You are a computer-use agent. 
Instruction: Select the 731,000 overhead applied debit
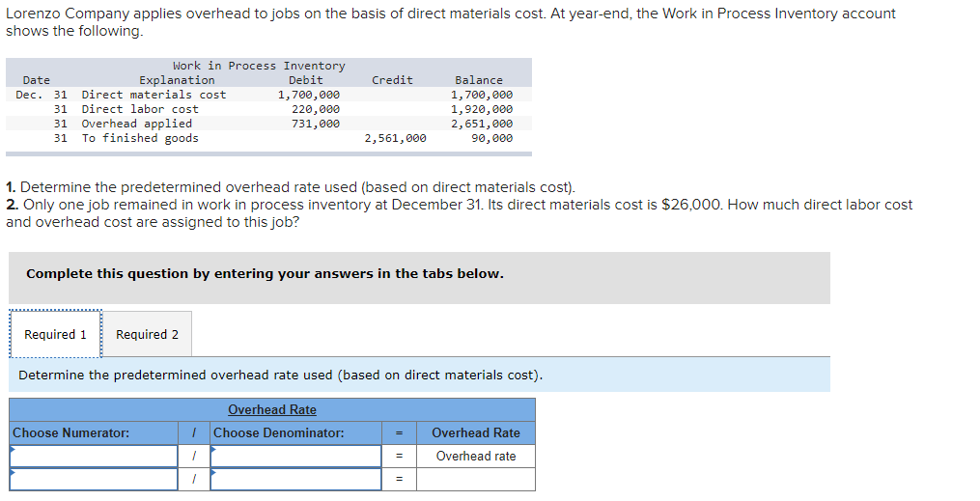(x=316, y=124)
